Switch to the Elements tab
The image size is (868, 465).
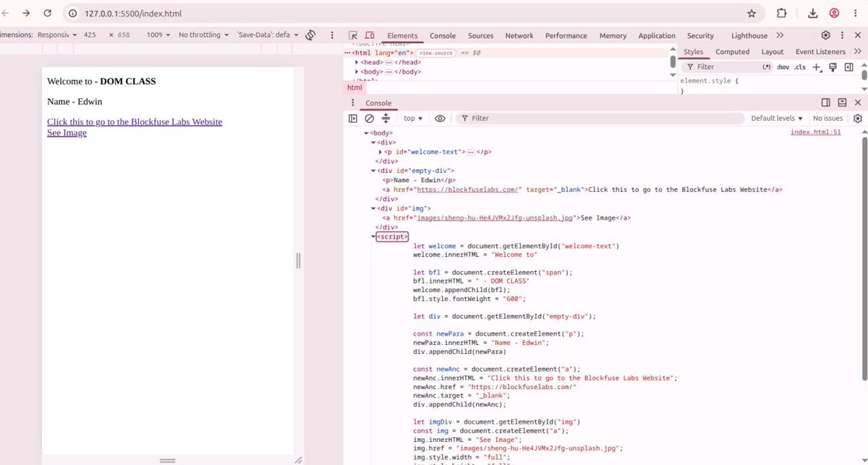pyautogui.click(x=402, y=35)
